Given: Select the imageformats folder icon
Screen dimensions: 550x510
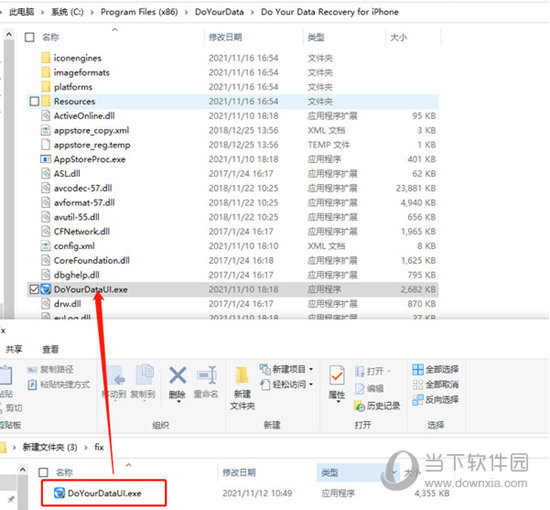Looking at the screenshot, I should (46, 72).
